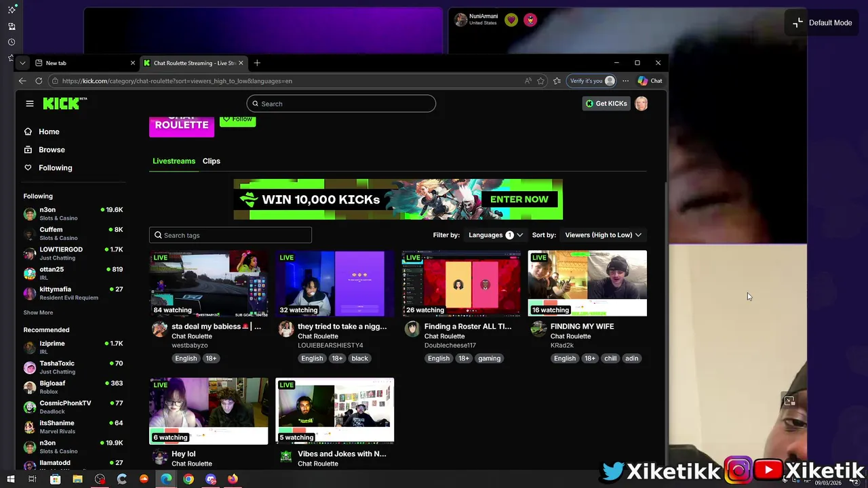Open the Edge tab actions menu arrow
This screenshot has width=868, height=488.
click(22, 63)
